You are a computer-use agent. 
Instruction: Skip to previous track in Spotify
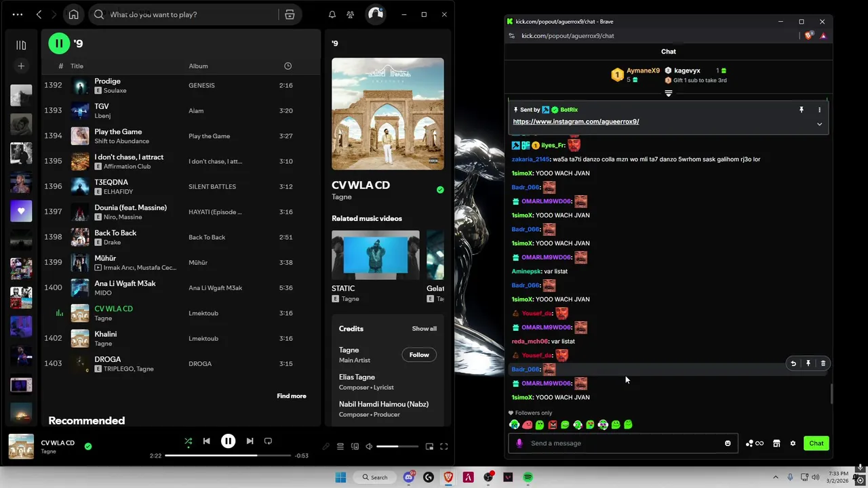pos(206,441)
